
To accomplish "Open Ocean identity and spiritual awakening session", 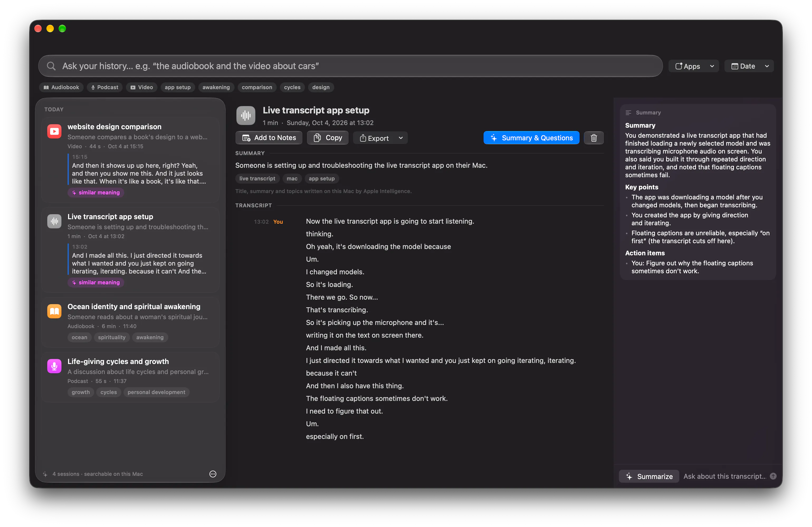I will tap(130, 322).
